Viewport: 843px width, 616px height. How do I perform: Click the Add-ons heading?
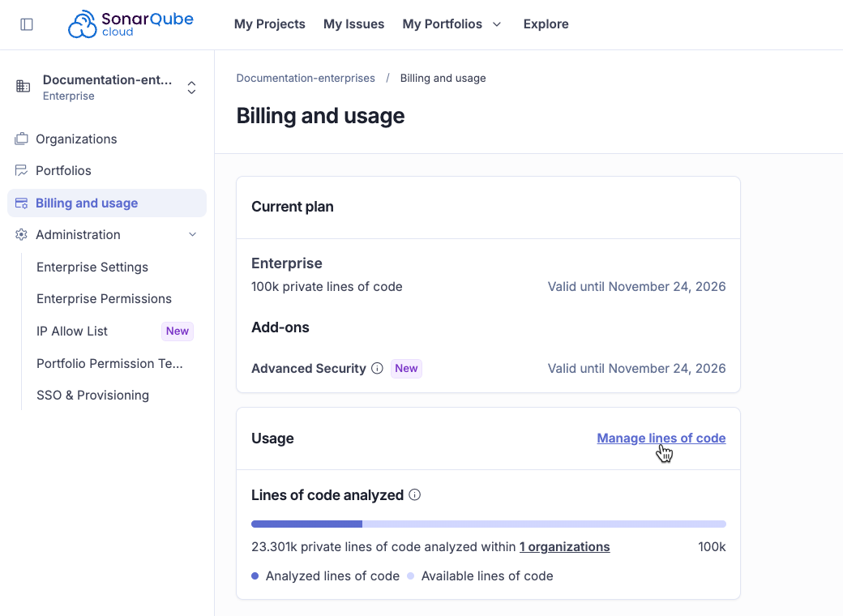(x=280, y=327)
